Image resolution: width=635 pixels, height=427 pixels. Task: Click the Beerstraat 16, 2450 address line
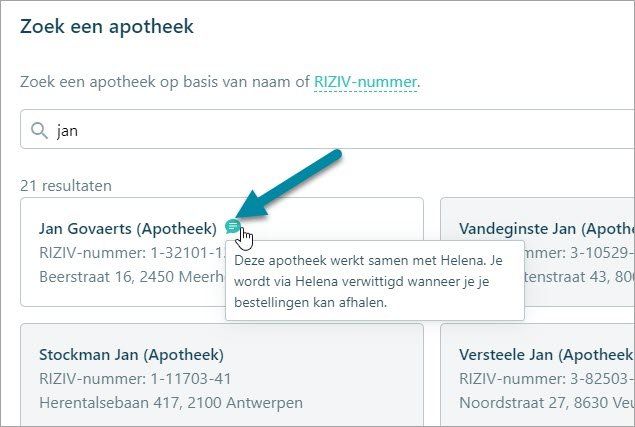pyautogui.click(x=132, y=277)
